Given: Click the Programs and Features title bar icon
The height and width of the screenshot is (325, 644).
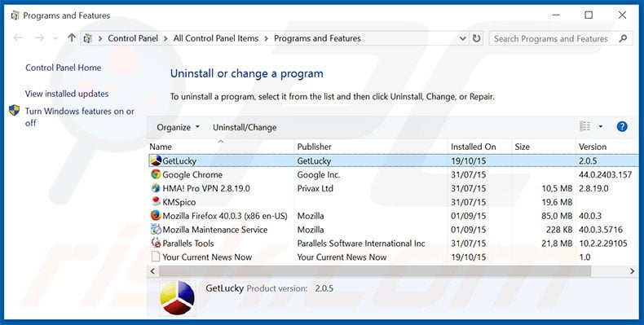Looking at the screenshot, I should pos(15,15).
